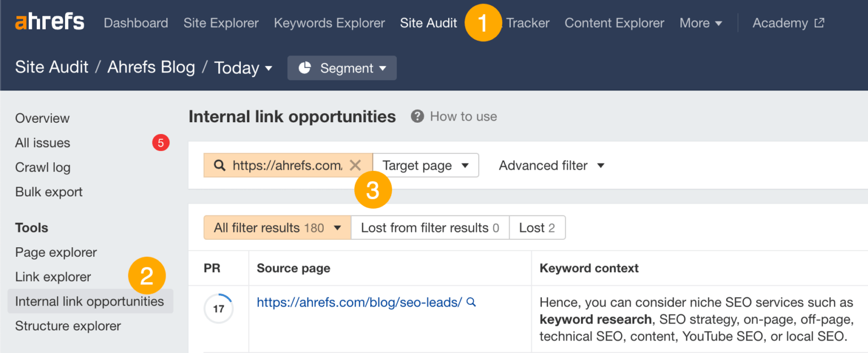This screenshot has height=353, width=868.
Task: Clear the URL filter using the X icon
Action: (x=356, y=165)
